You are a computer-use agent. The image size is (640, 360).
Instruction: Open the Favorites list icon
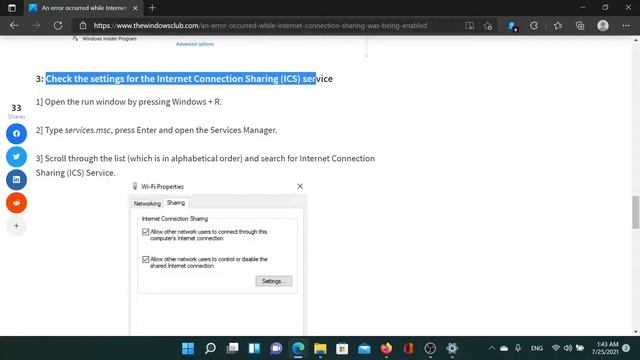tap(558, 26)
